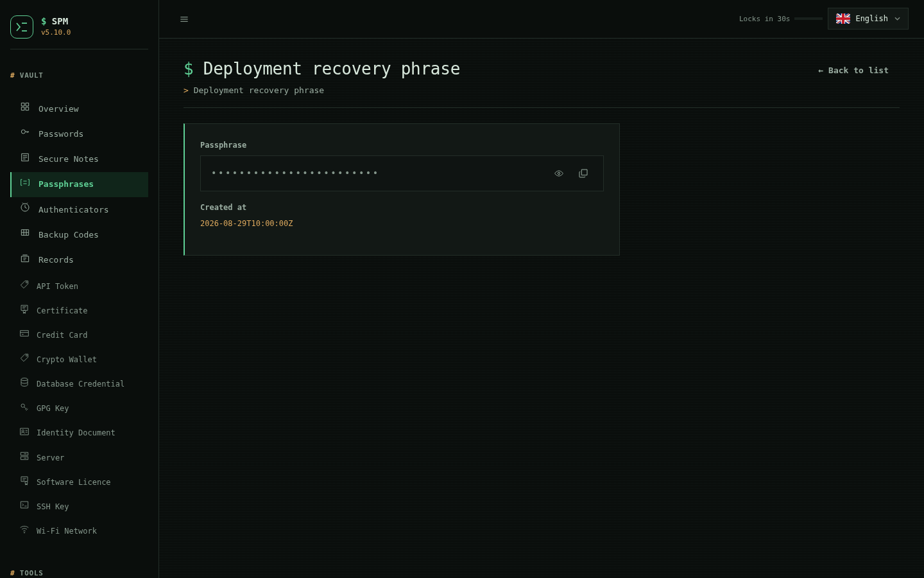Navigate to Backup Codes
The width and height of the screenshot is (924, 578).
80,234
